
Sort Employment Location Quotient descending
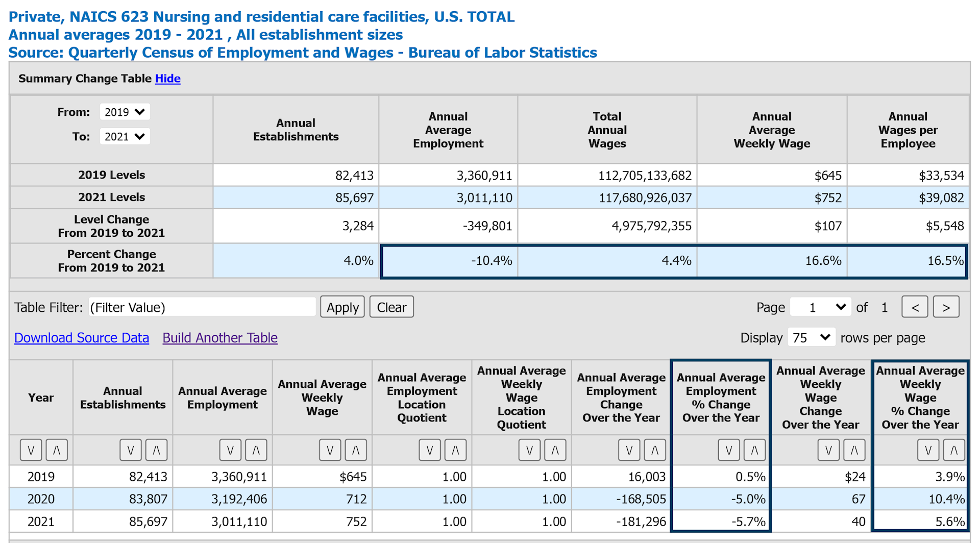[x=430, y=450]
